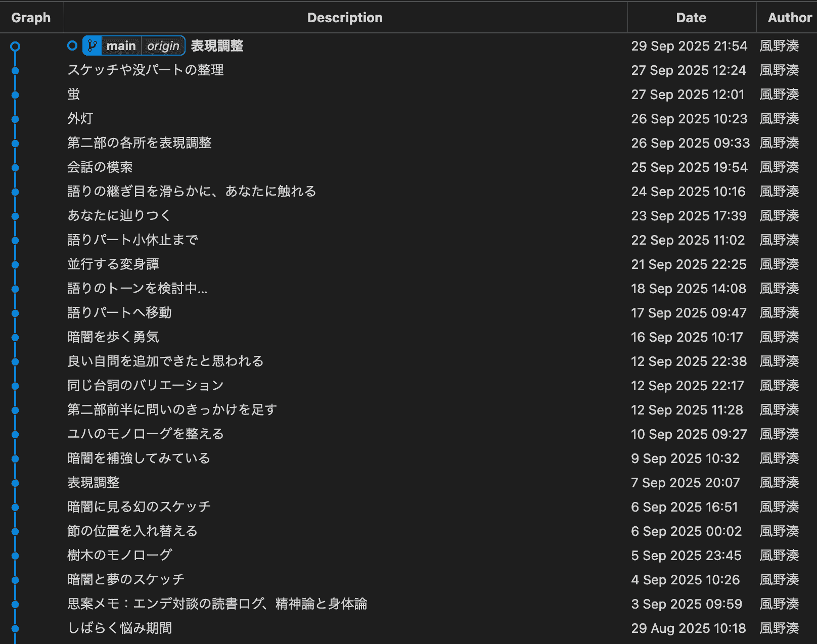Select the commit node for 暗闇を歩く勇気
The height and width of the screenshot is (644, 817).
click(x=15, y=337)
